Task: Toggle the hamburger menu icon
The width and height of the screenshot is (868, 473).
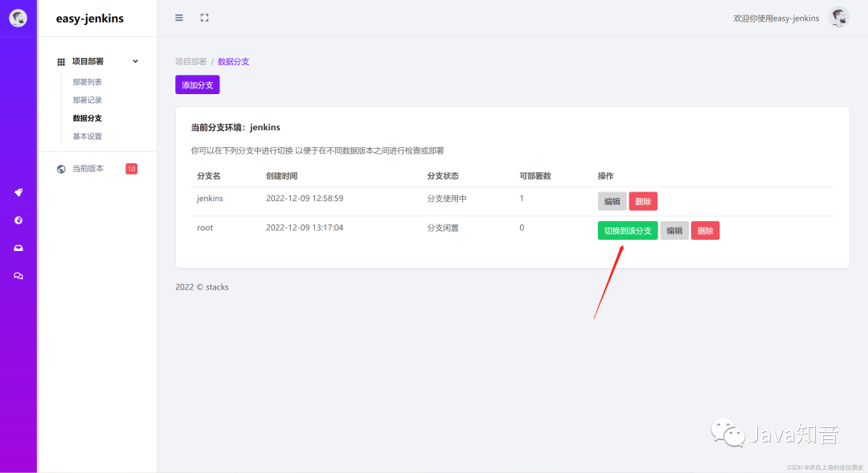Action: [x=178, y=18]
